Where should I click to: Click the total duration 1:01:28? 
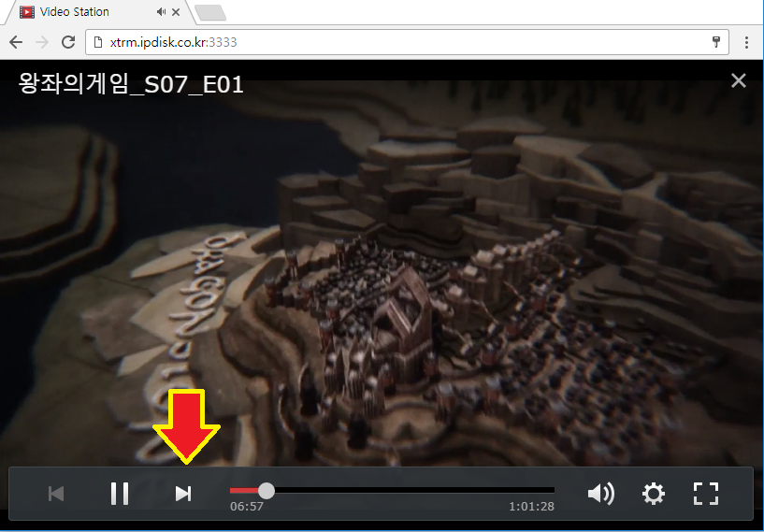[x=531, y=507]
